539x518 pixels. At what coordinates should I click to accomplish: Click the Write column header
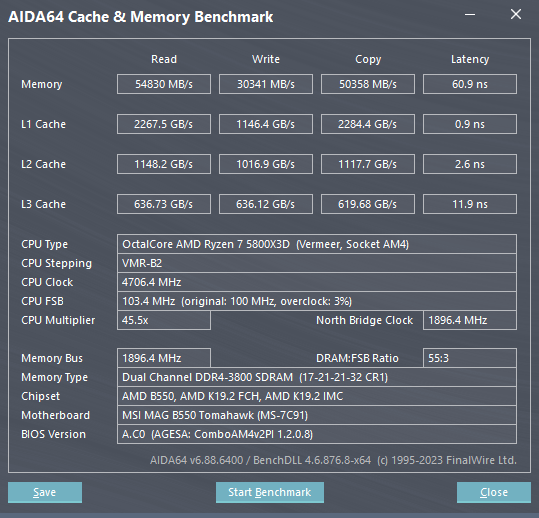(x=266, y=59)
